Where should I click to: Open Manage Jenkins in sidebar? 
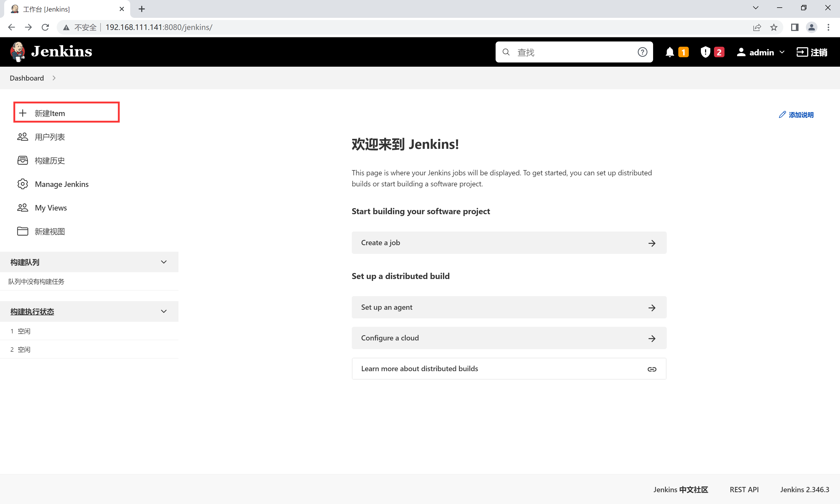(x=61, y=184)
